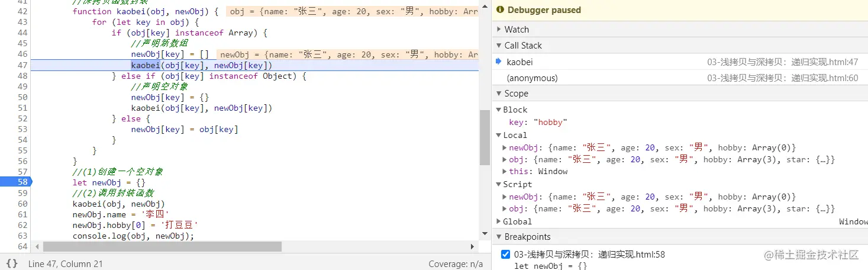868x270 pixels.
Task: Collapse the Local scope
Action: pyautogui.click(x=499, y=135)
